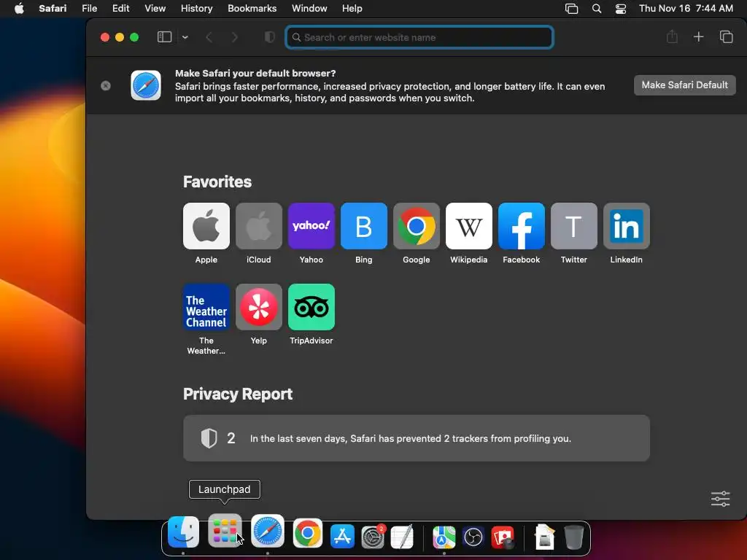Go back with the toolbar back arrow

(209, 37)
